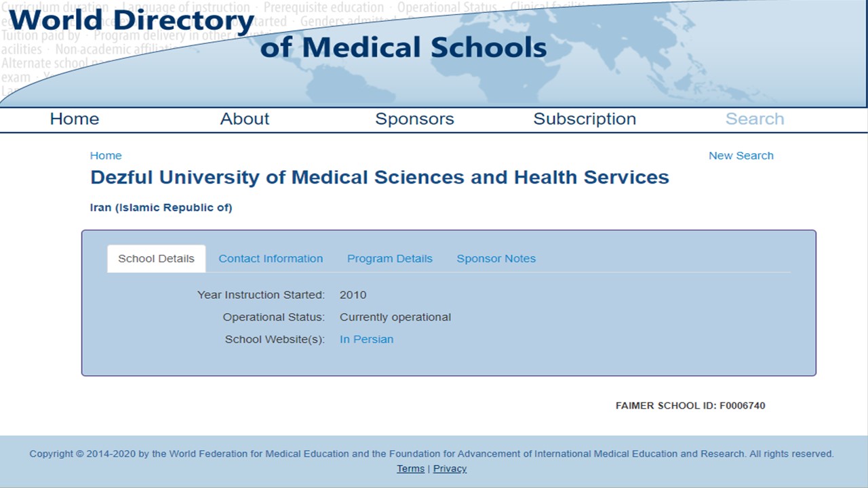Click the World Directory of Medical Schools logo
Viewport: 868px width, 488px height.
click(278, 34)
